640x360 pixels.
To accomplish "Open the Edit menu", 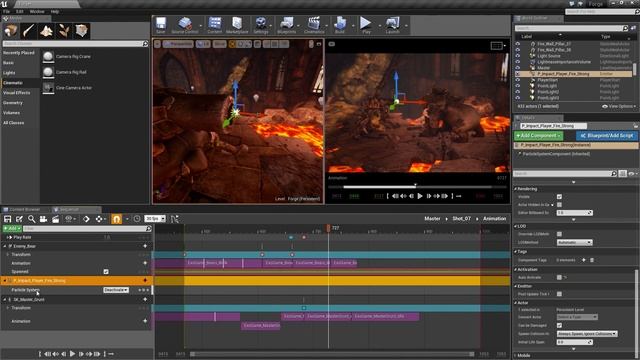I will pos(20,11).
